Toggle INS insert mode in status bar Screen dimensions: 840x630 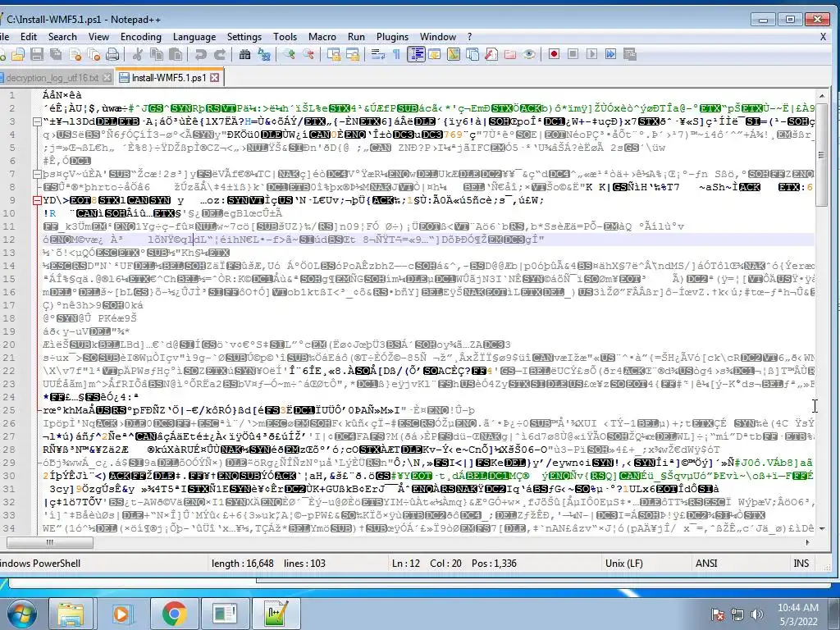pyautogui.click(x=801, y=563)
